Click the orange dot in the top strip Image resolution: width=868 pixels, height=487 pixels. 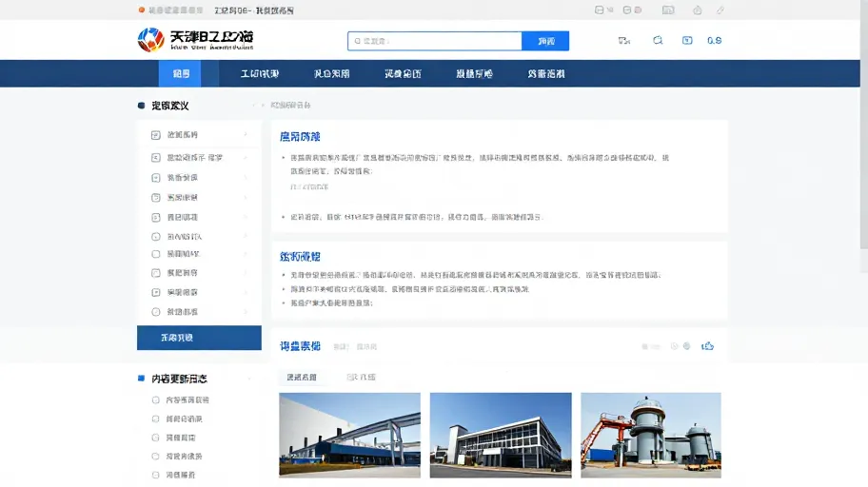142,10
